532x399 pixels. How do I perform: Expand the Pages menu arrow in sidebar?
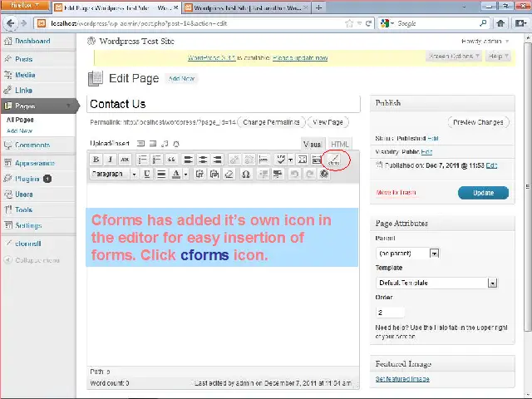click(x=68, y=106)
